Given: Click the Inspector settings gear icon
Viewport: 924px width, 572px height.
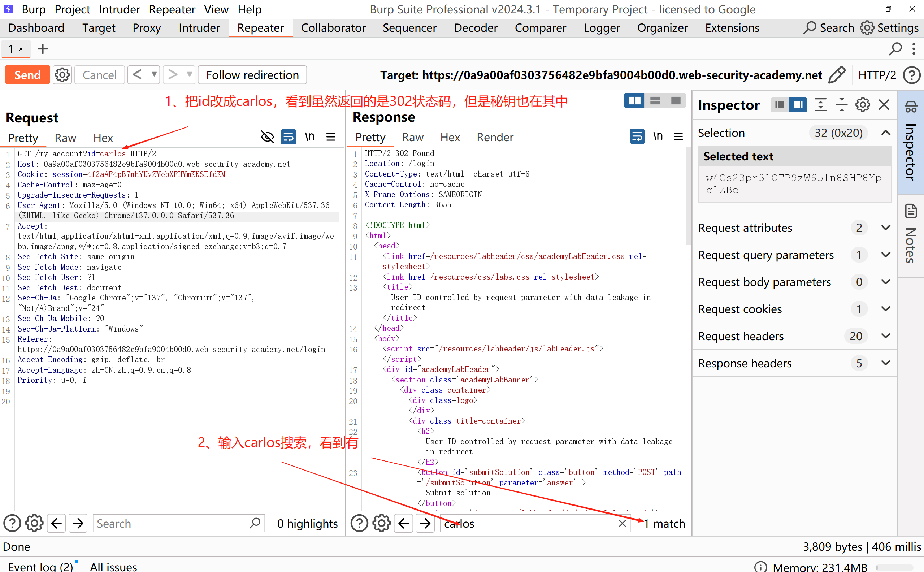Looking at the screenshot, I should coord(862,105).
